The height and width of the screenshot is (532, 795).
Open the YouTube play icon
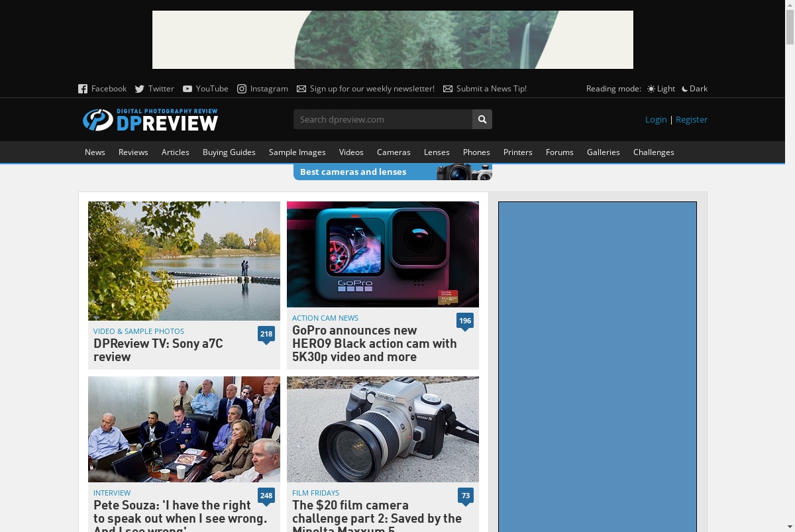tap(187, 89)
